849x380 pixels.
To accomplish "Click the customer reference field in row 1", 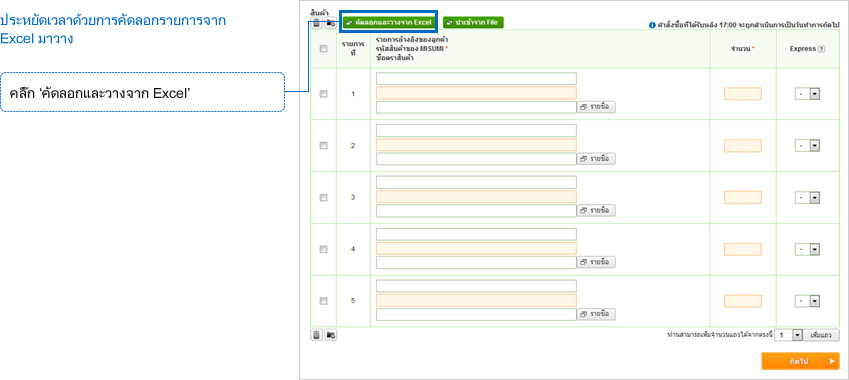I will pyautogui.click(x=476, y=79).
